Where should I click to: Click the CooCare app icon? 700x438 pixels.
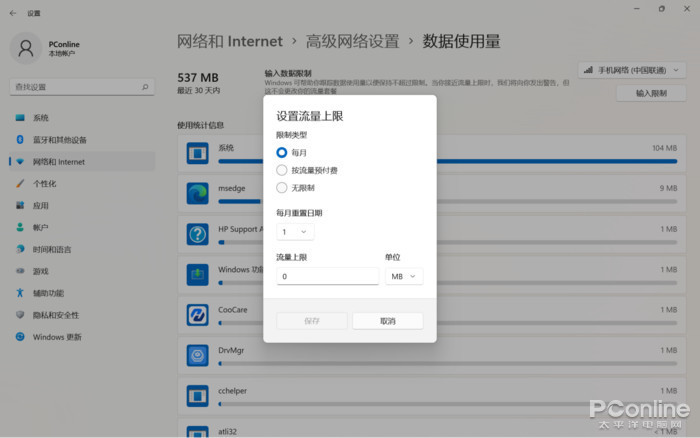197,315
